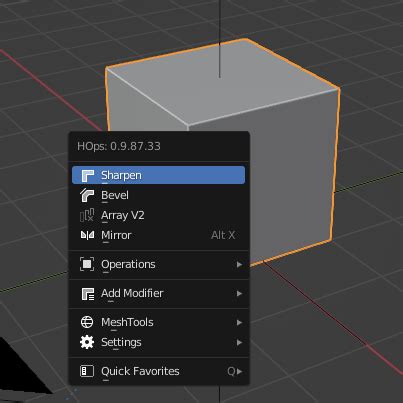Click the Array V2 icon
403x403 pixels.
click(x=87, y=215)
